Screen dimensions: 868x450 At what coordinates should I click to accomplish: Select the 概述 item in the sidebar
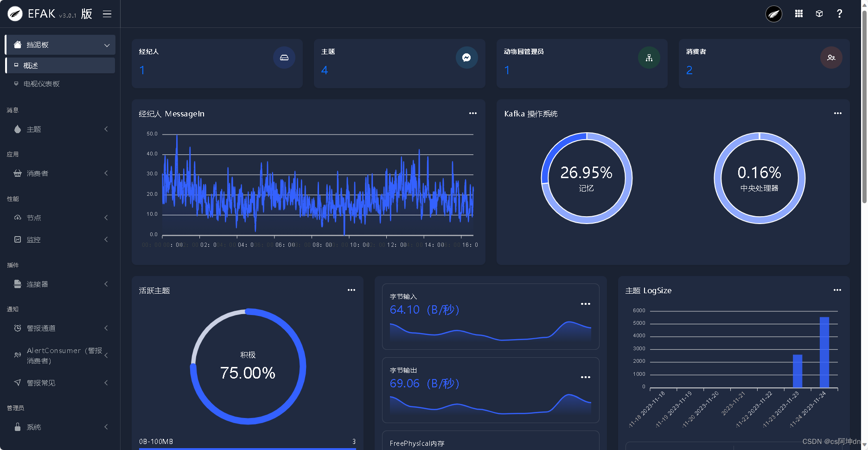pos(60,65)
